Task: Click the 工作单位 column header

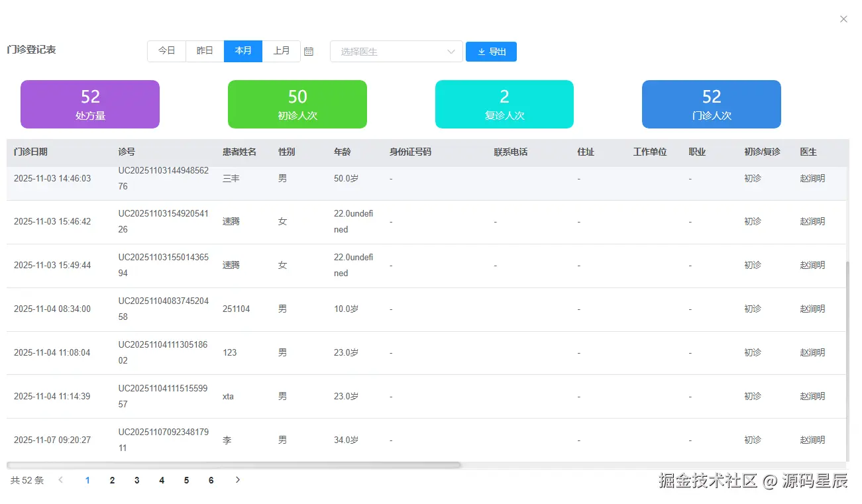Action: (649, 152)
